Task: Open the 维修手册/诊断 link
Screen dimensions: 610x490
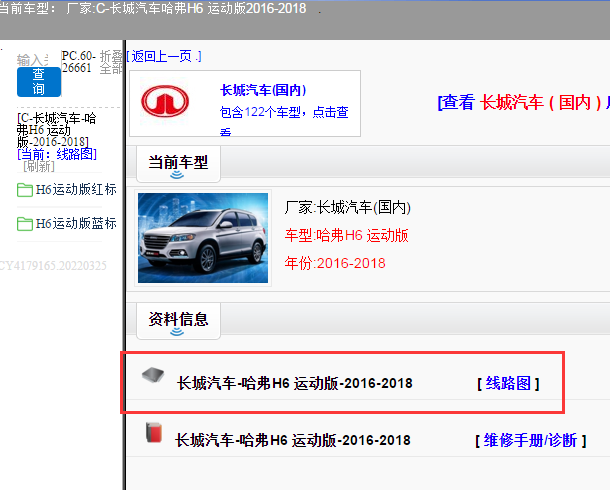Action: [x=530, y=441]
